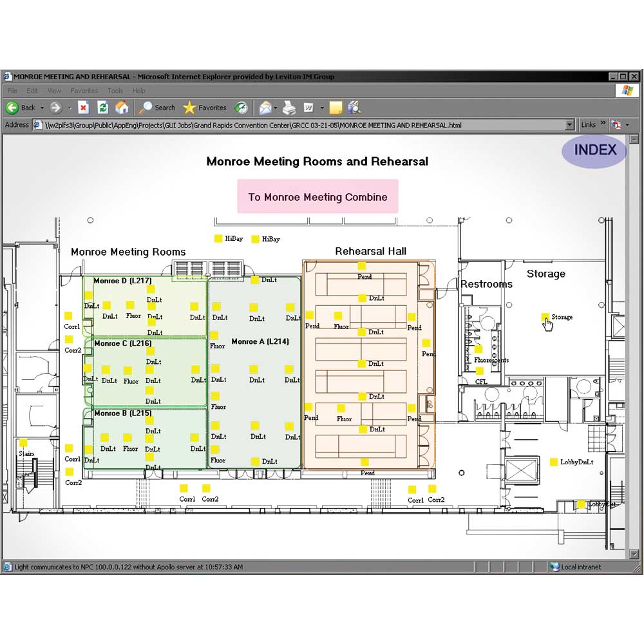Click the Refresh page icon

102,108
